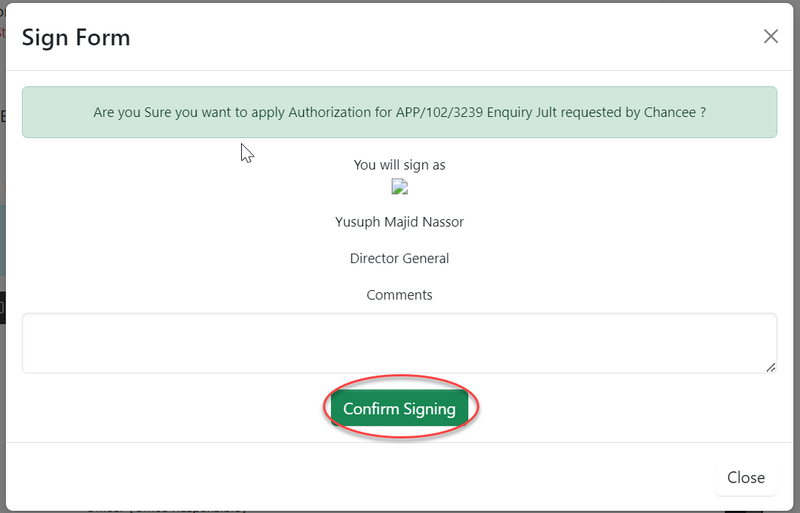Close the Sign Form dialog using X icon
This screenshot has width=800, height=513.
(x=770, y=37)
